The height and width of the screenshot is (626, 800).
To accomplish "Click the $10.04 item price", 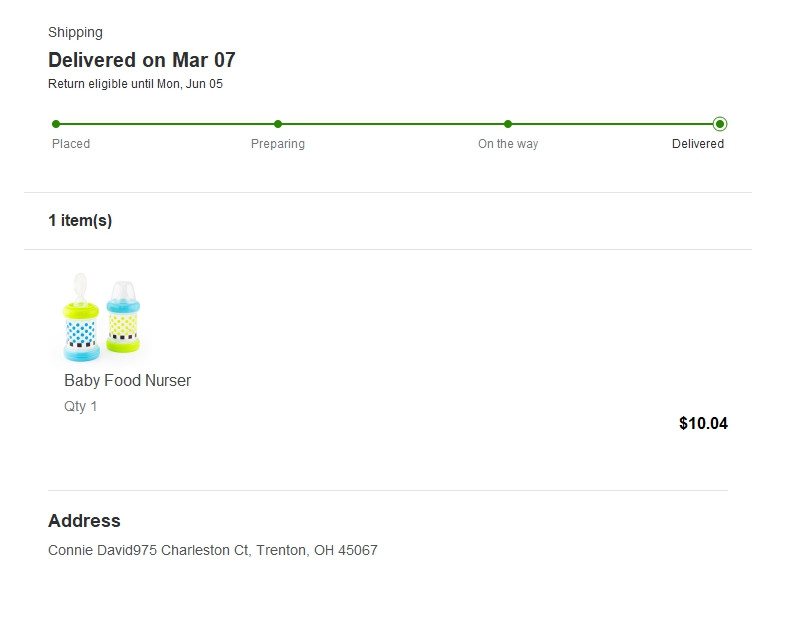I will tap(703, 423).
